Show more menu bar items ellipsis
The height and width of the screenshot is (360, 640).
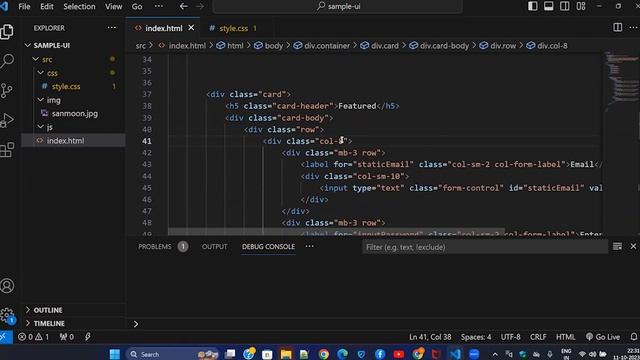tap(159, 6)
